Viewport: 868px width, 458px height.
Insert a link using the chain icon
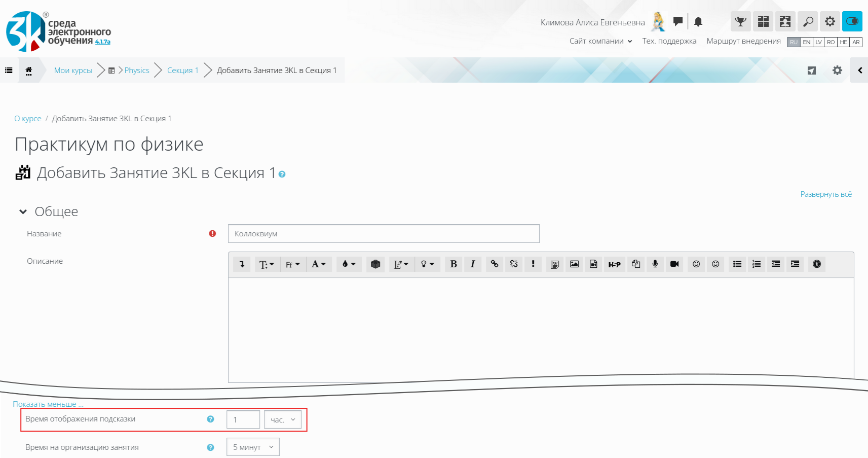point(495,264)
